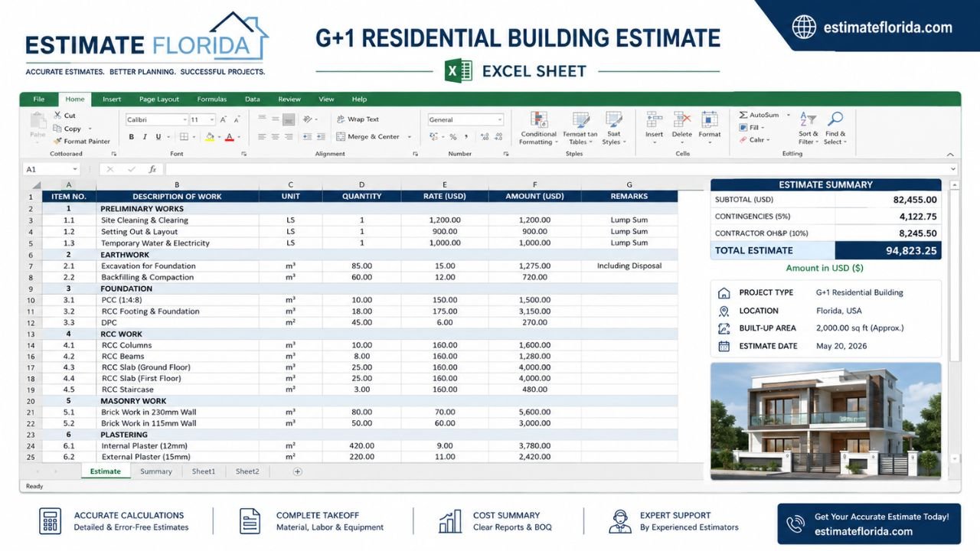Image resolution: width=980 pixels, height=551 pixels.
Task: Open the Fill dropdown in Editing
Action: coord(753,128)
